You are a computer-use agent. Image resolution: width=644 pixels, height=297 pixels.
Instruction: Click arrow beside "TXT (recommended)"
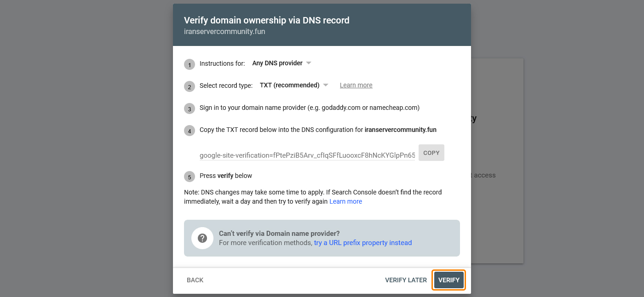(326, 85)
